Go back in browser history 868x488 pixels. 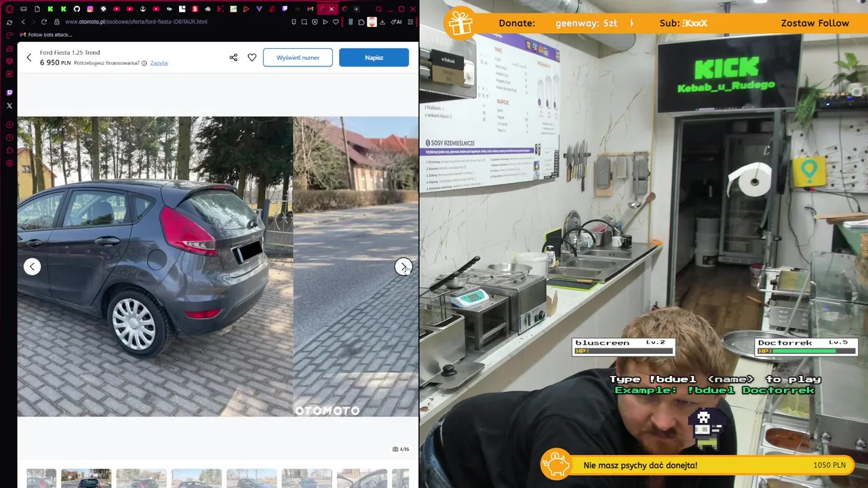click(23, 22)
